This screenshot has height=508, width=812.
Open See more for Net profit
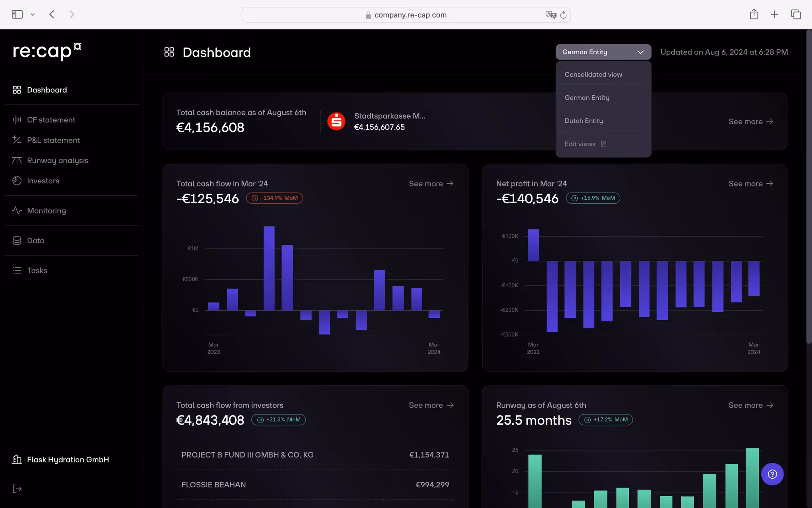click(x=751, y=184)
